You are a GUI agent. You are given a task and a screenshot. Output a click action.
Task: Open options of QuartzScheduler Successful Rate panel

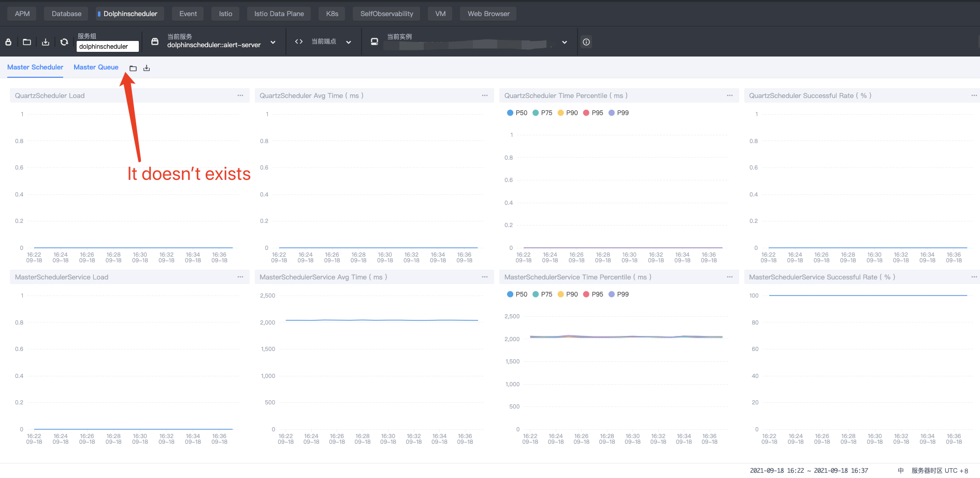coord(974,95)
